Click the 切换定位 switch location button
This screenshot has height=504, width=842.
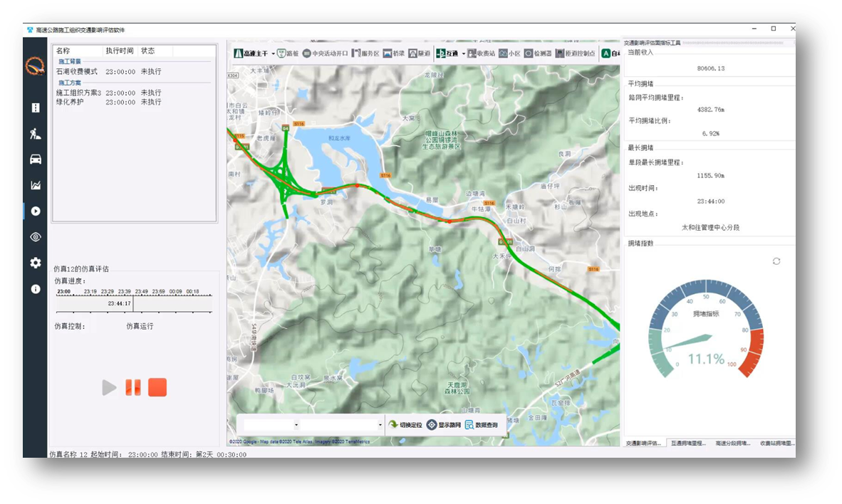coord(405,425)
